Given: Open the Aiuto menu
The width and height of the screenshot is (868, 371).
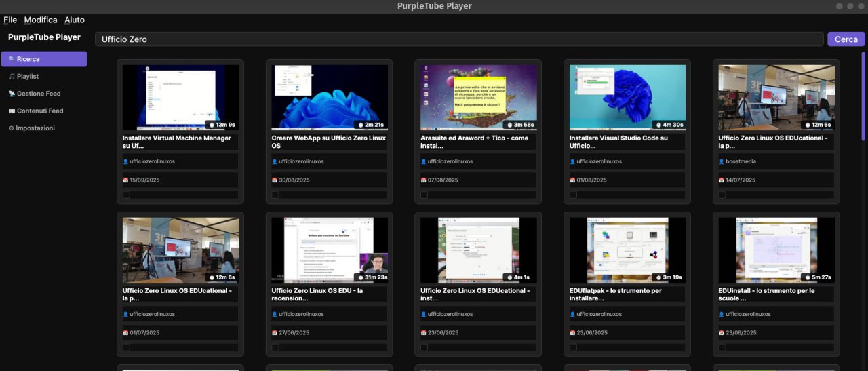Looking at the screenshot, I should 75,20.
